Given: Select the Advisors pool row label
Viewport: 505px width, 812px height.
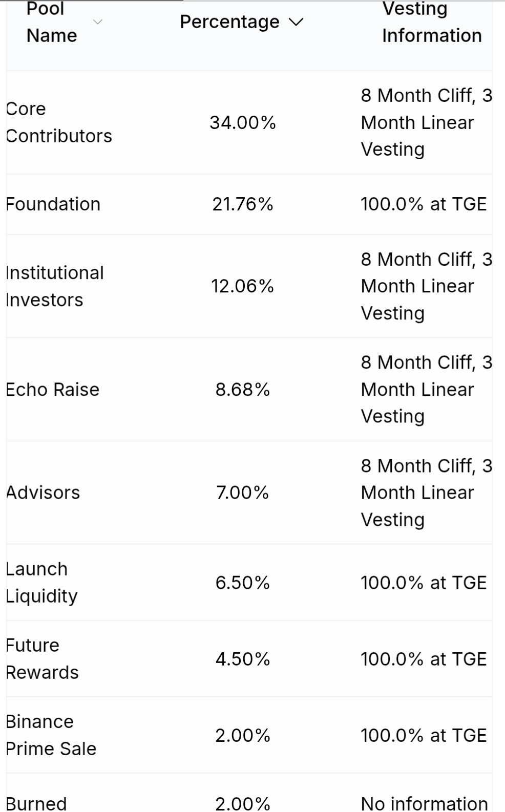Looking at the screenshot, I should pyautogui.click(x=43, y=493).
